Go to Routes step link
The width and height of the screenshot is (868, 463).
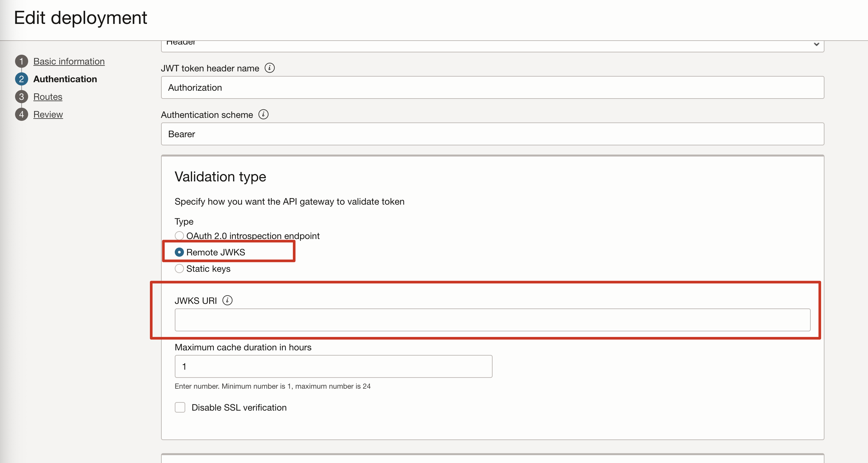(47, 97)
